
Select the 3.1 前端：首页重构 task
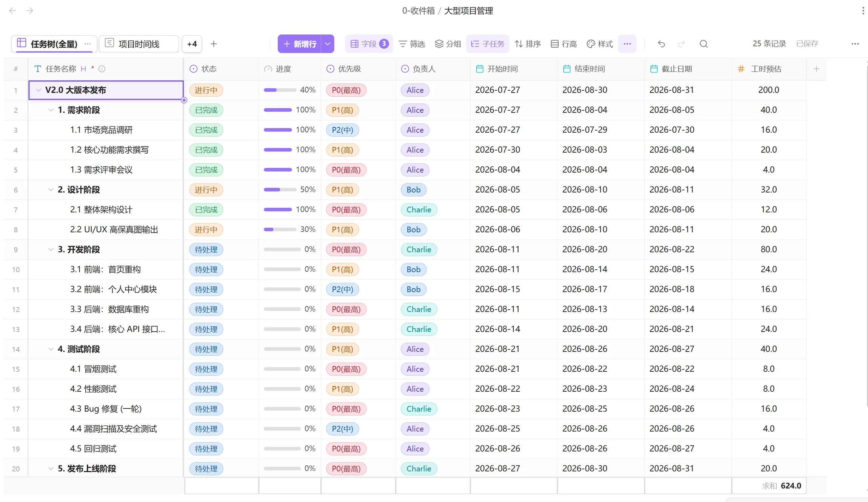(105, 269)
